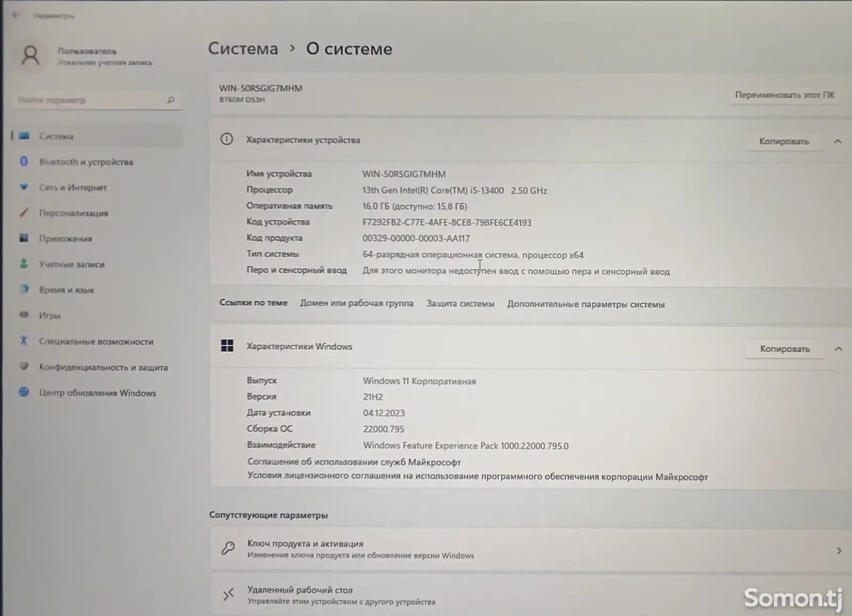This screenshot has width=852, height=616.
Task: Open Центр обновления Windows icon
Action: coord(24,392)
